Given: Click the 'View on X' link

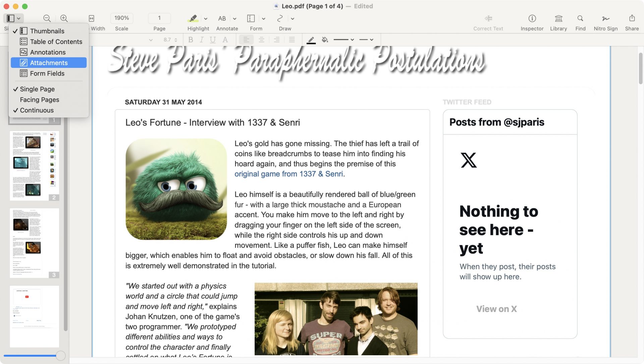Looking at the screenshot, I should [496, 309].
